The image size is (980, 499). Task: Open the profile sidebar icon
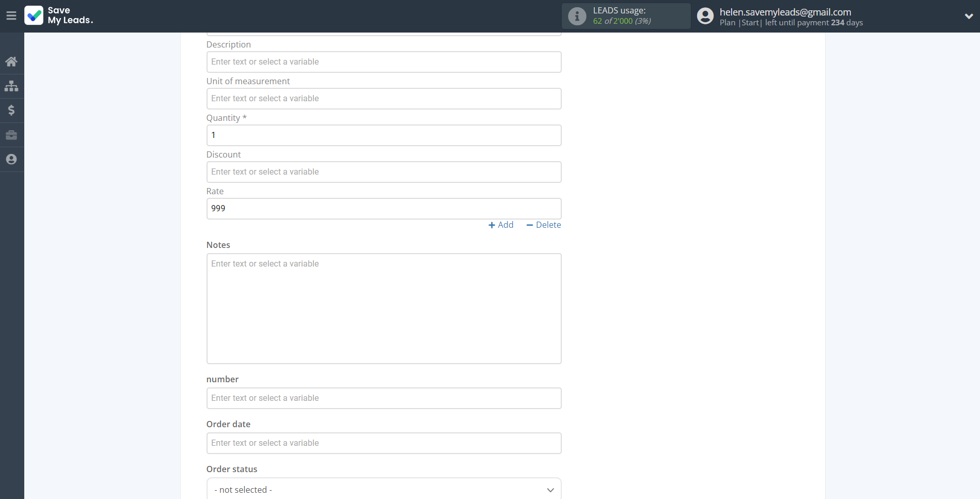click(11, 159)
